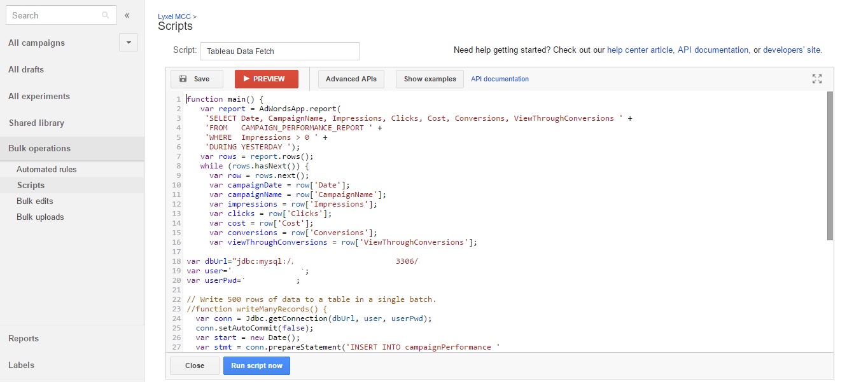Visit the developers' site link

click(792, 50)
